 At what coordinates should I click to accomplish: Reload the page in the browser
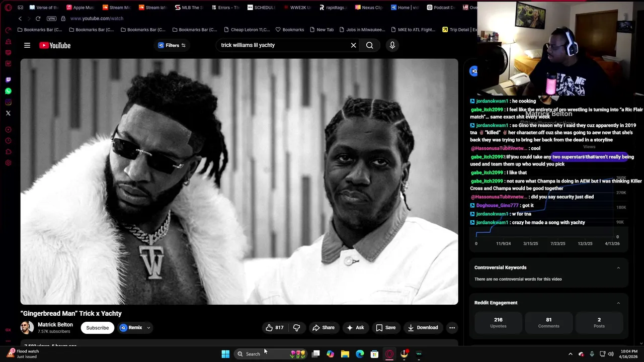coord(38,19)
